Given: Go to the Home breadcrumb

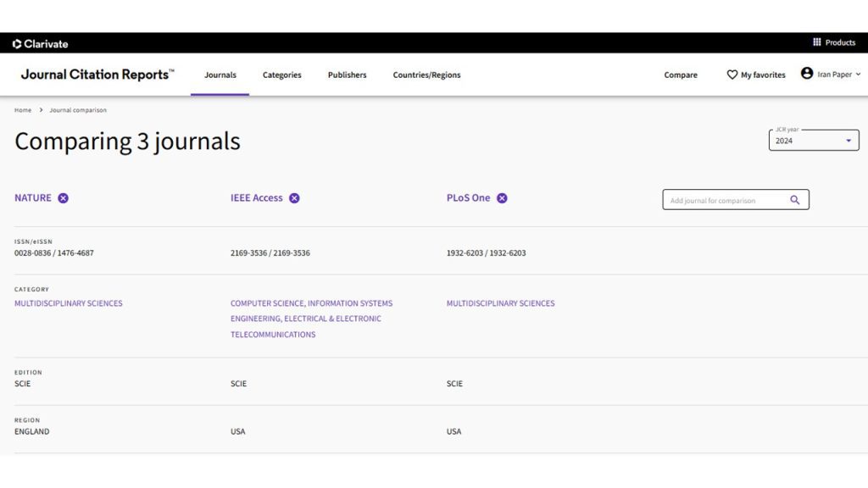Looking at the screenshot, I should [23, 110].
